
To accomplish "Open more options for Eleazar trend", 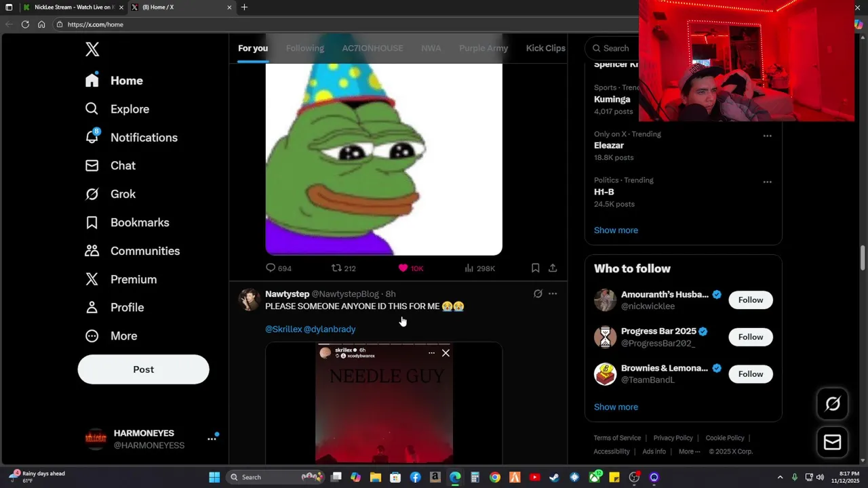I will (x=767, y=136).
